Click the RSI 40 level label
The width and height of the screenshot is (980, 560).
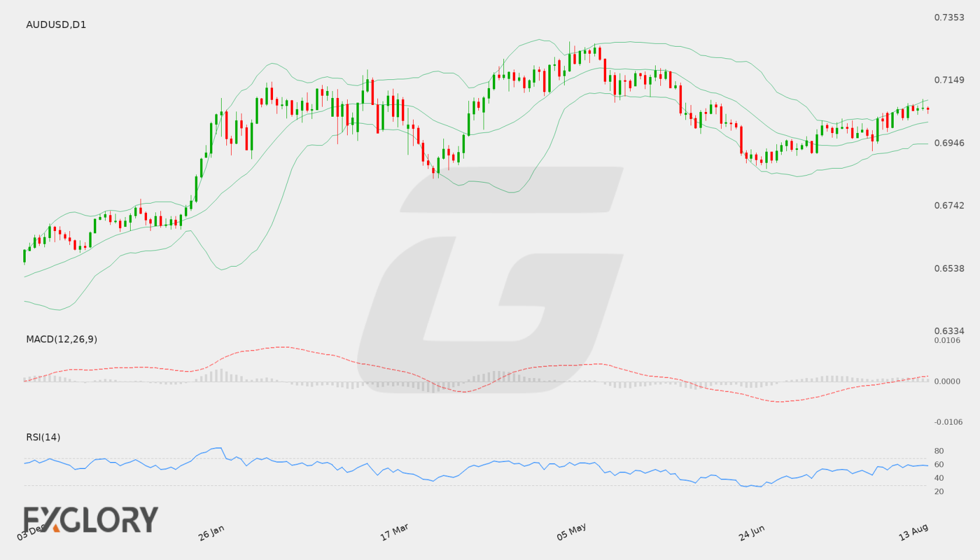tap(939, 478)
